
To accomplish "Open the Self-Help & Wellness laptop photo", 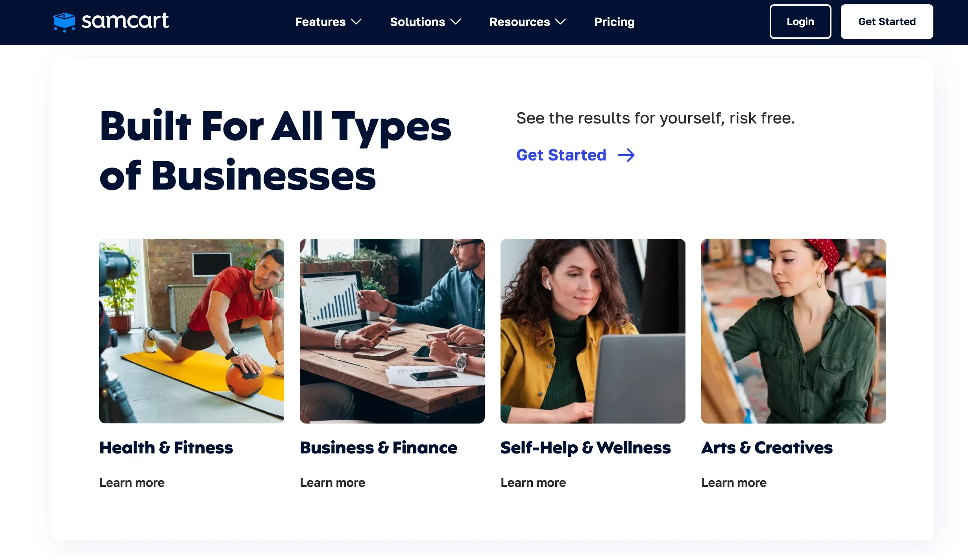I will [x=593, y=331].
